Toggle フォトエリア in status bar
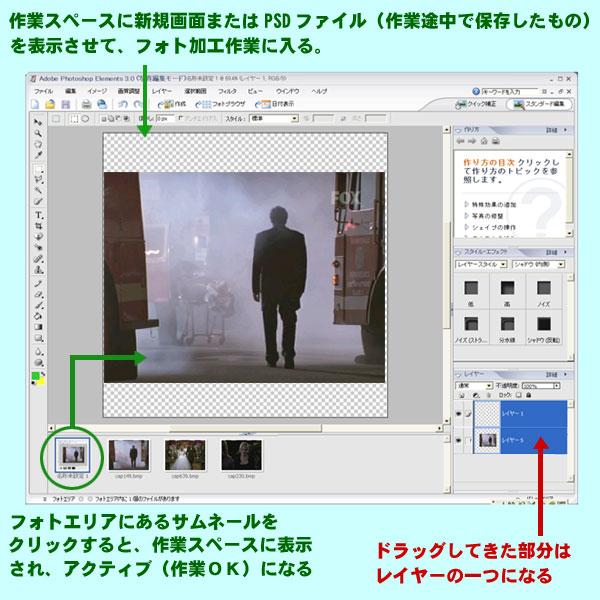600x600 pixels. tap(62, 499)
